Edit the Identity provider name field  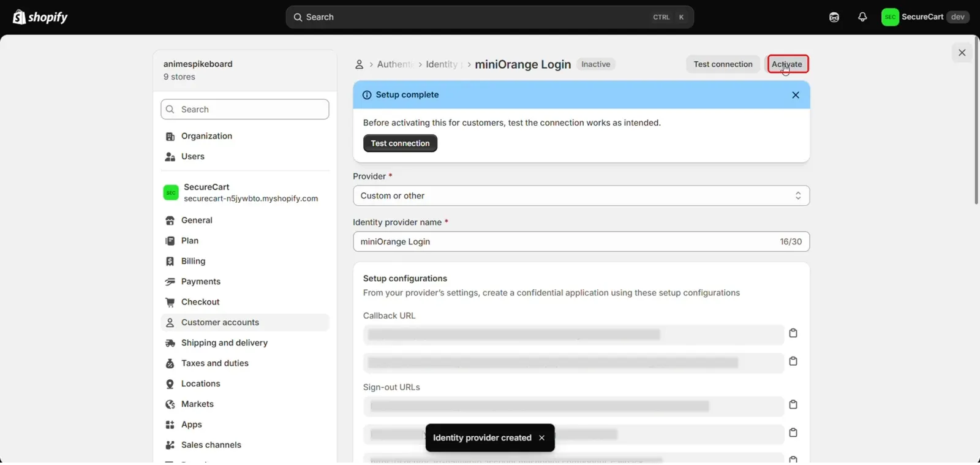581,242
